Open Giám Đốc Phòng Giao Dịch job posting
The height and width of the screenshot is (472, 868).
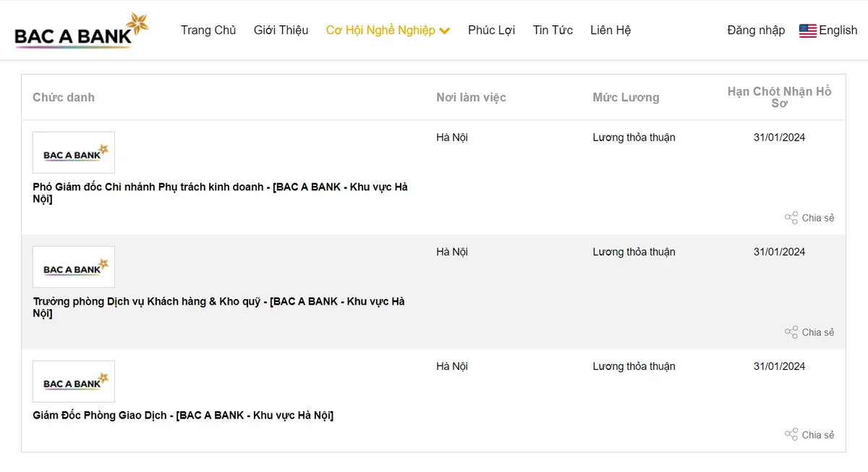point(183,416)
